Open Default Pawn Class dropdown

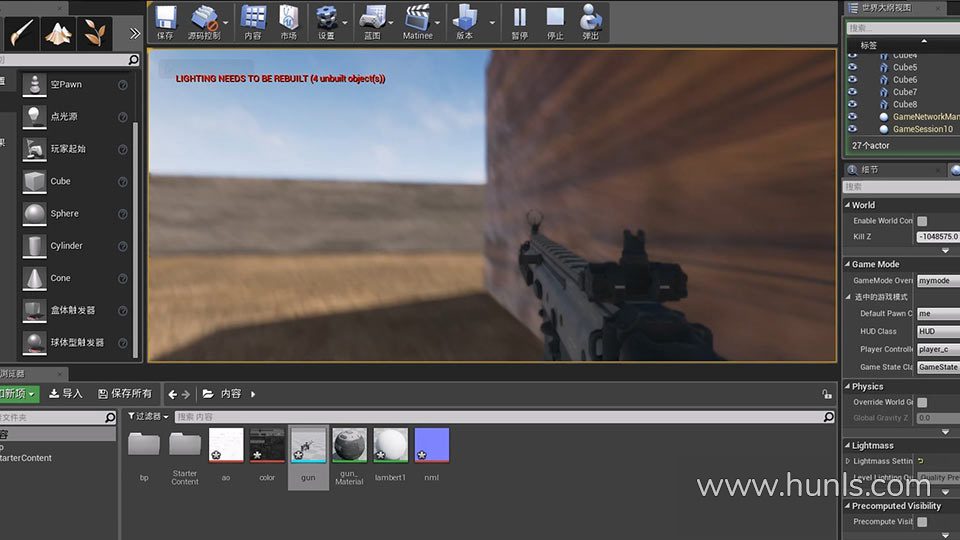coord(938,313)
